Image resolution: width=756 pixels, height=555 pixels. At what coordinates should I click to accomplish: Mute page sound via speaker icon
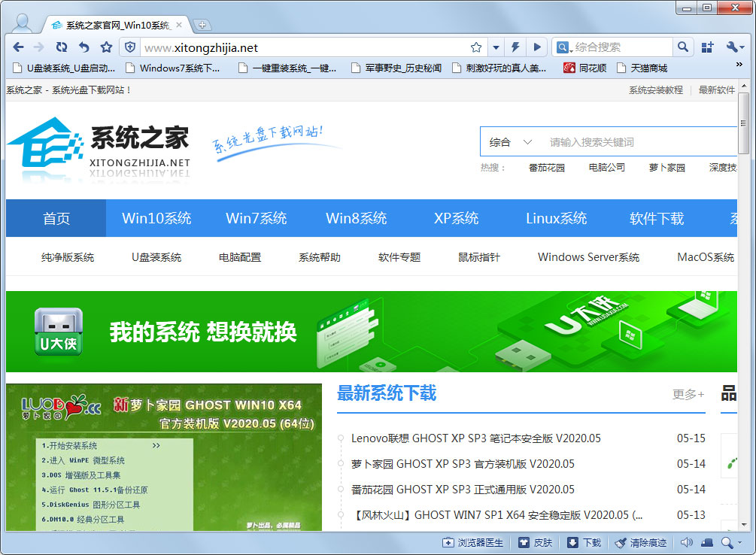(688, 541)
